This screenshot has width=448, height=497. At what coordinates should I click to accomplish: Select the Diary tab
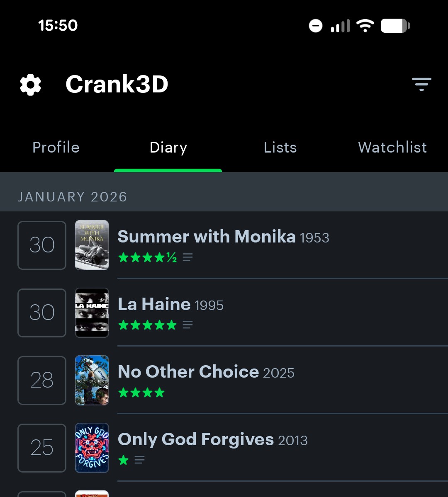point(168,148)
